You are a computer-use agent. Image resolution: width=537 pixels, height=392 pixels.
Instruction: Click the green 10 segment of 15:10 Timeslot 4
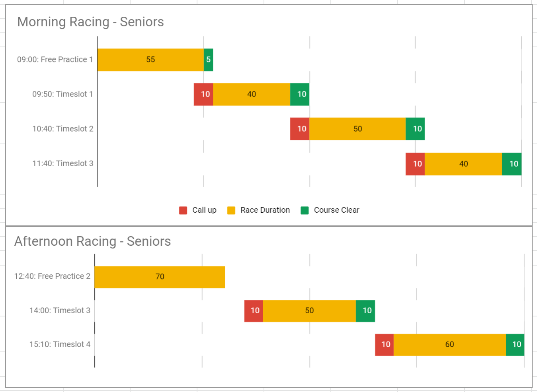(x=515, y=345)
